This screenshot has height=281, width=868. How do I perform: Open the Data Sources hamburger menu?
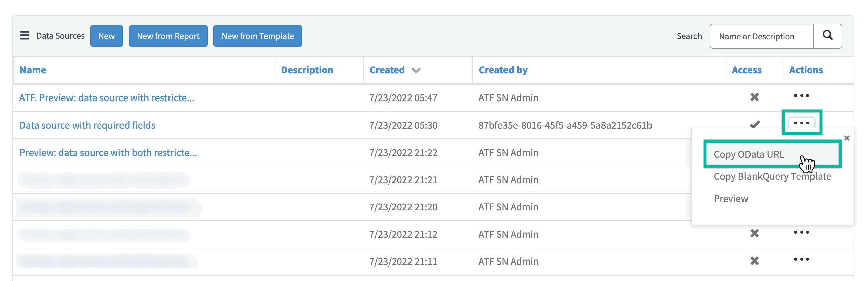pos(25,35)
